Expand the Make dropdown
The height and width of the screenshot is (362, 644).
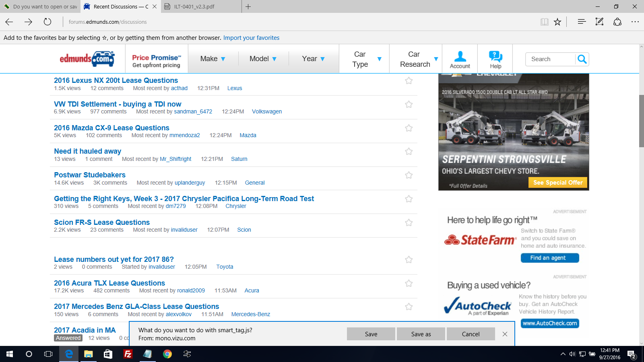click(x=213, y=59)
